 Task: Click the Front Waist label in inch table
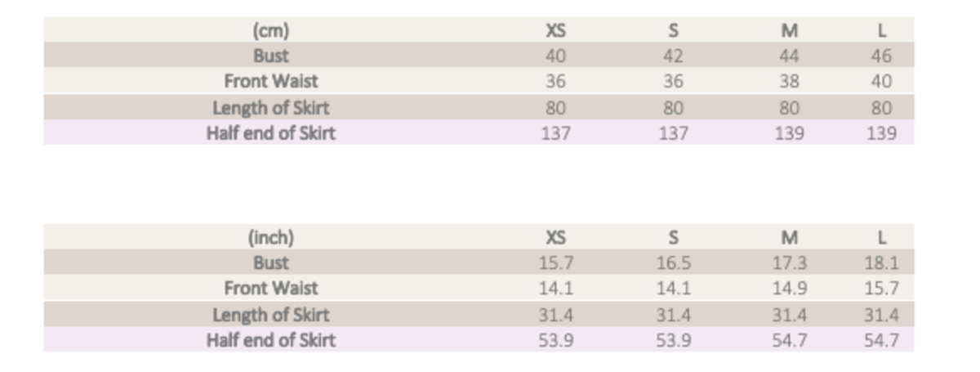pyautogui.click(x=270, y=288)
